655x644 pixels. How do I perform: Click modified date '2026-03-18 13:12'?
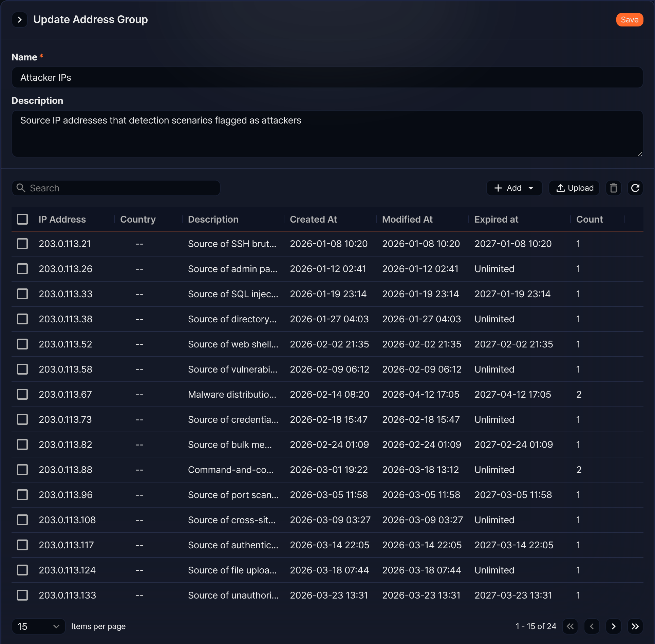420,470
